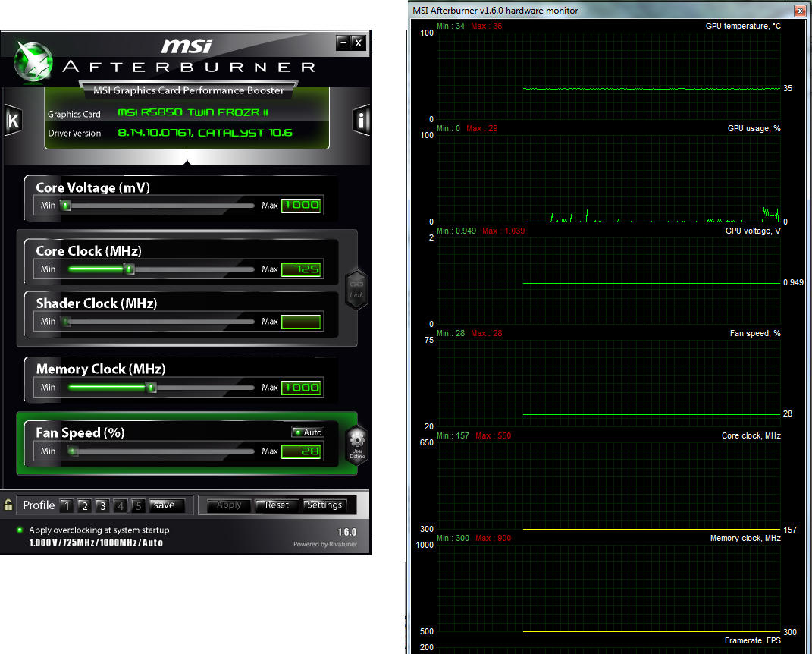
Task: Click the GPU temperature graph label
Action: (x=743, y=26)
